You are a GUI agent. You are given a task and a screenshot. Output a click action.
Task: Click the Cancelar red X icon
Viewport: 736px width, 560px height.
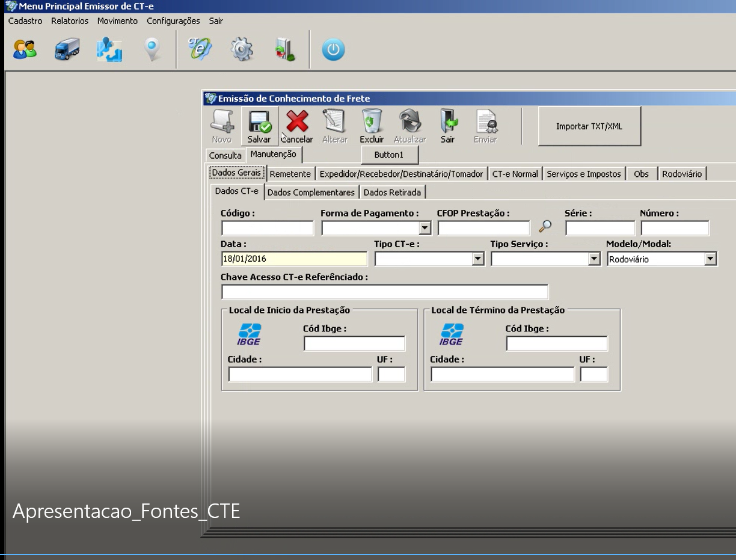tap(297, 121)
